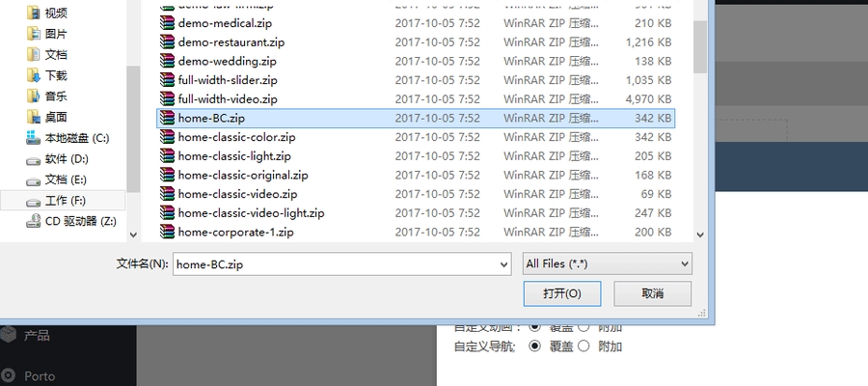The image size is (868, 386).
Task: Click the full-width-video.zip archive icon
Action: (x=167, y=99)
